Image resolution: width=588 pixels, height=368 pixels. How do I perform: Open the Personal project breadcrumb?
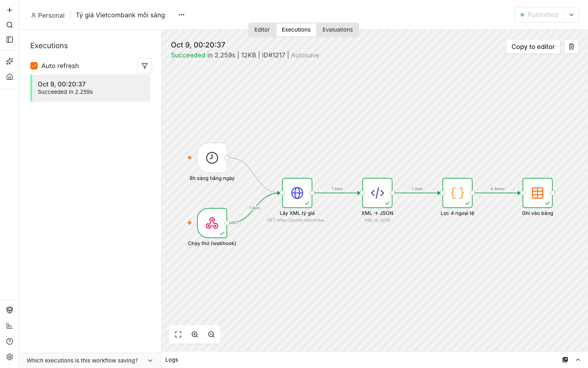[48, 15]
